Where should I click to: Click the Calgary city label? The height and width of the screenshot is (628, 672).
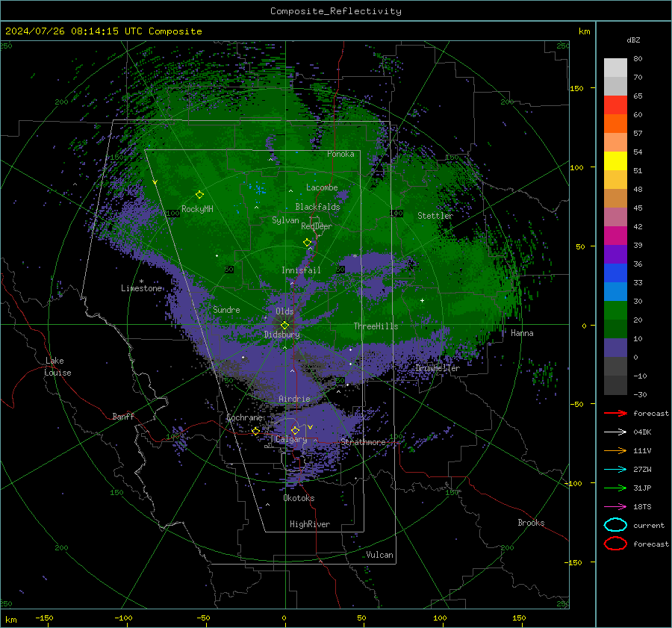tap(291, 439)
